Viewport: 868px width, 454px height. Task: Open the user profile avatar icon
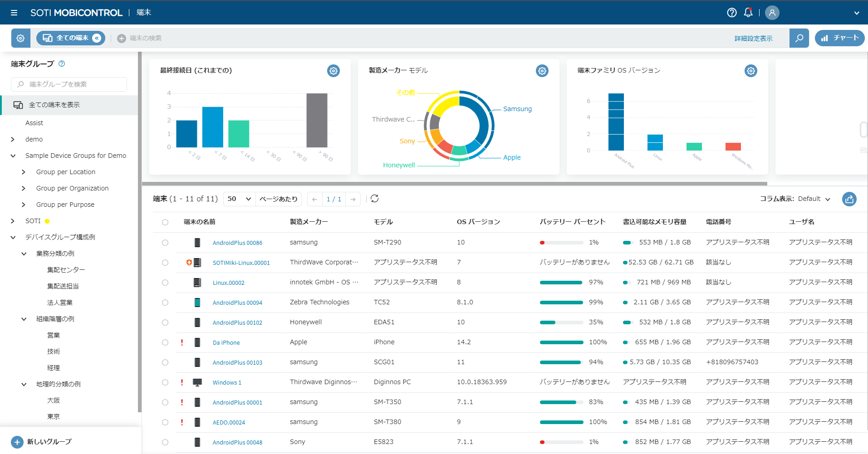[x=772, y=12]
